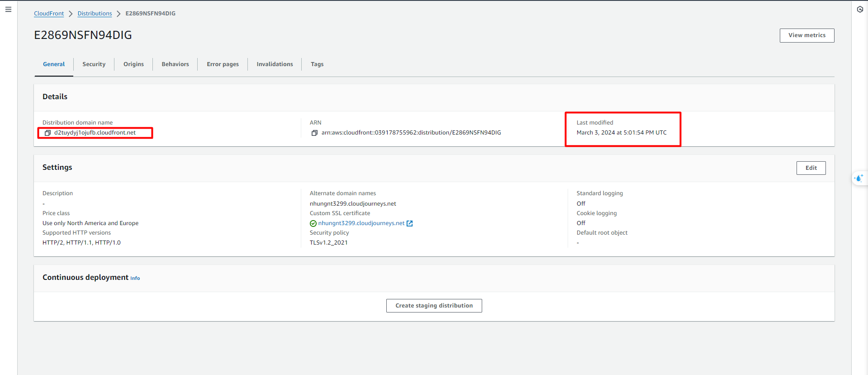Click the SSL certificate verified checkmark icon
868x375 pixels.
pos(313,223)
